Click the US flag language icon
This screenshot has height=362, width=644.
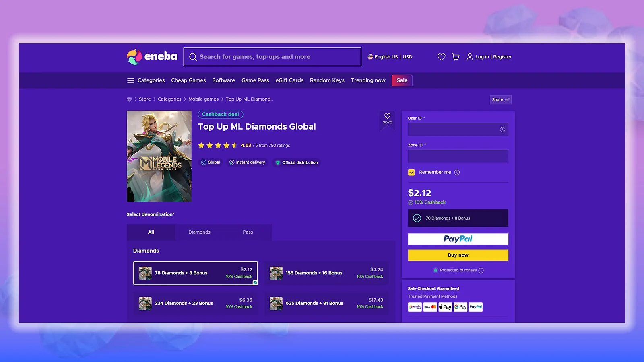tap(370, 57)
